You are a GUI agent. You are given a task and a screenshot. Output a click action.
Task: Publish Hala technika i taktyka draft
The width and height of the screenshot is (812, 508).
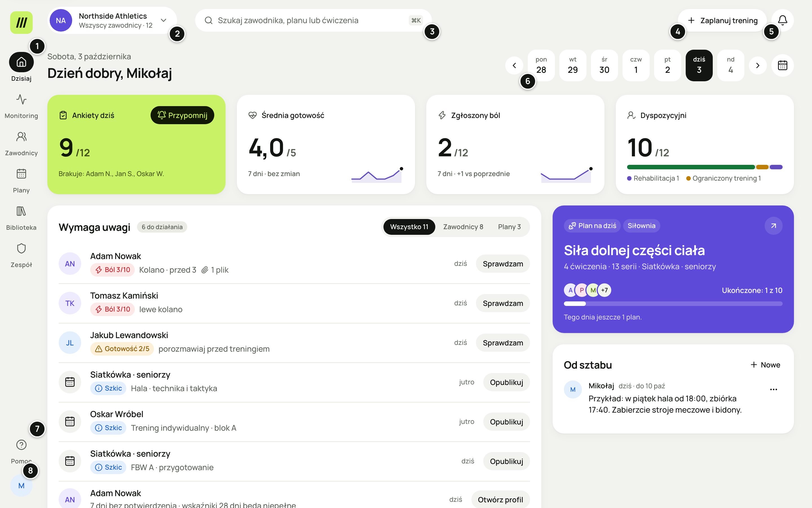506,382
